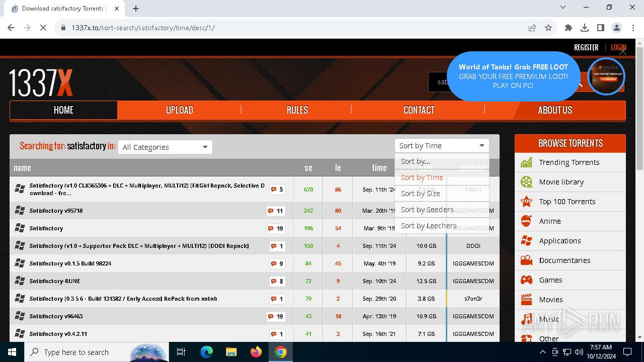Screen dimensions: 644x362
Task: Open tab search chevron in Chrome
Action: pos(563,8)
